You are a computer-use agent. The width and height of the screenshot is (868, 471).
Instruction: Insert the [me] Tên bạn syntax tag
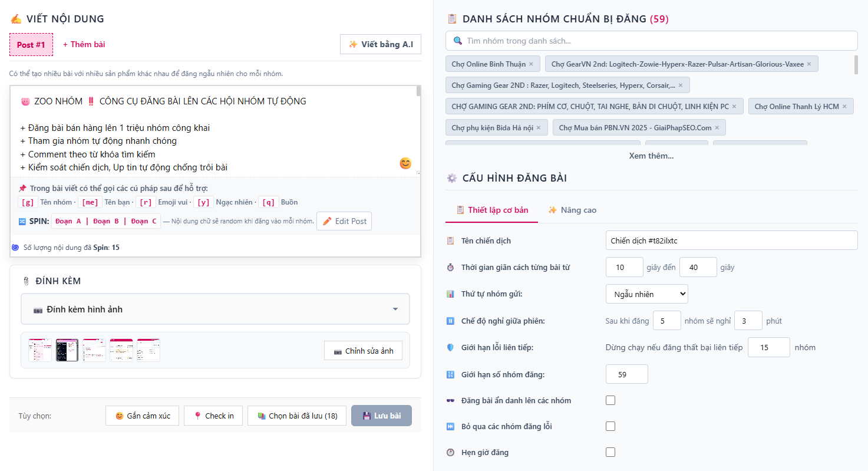click(90, 202)
